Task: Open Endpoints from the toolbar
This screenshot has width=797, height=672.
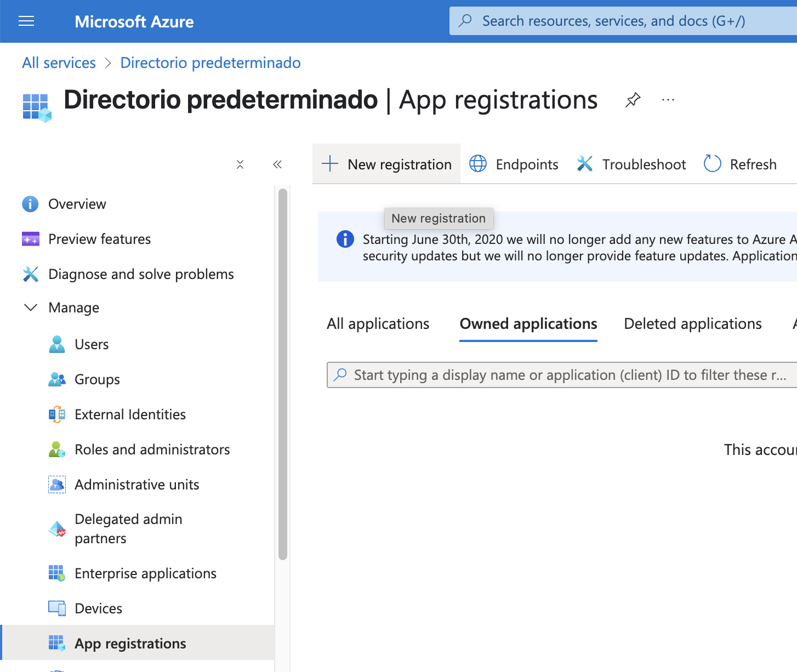Action: click(514, 164)
